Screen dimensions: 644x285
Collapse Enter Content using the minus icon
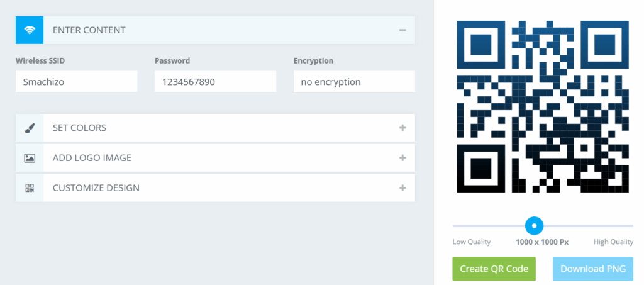pos(402,30)
